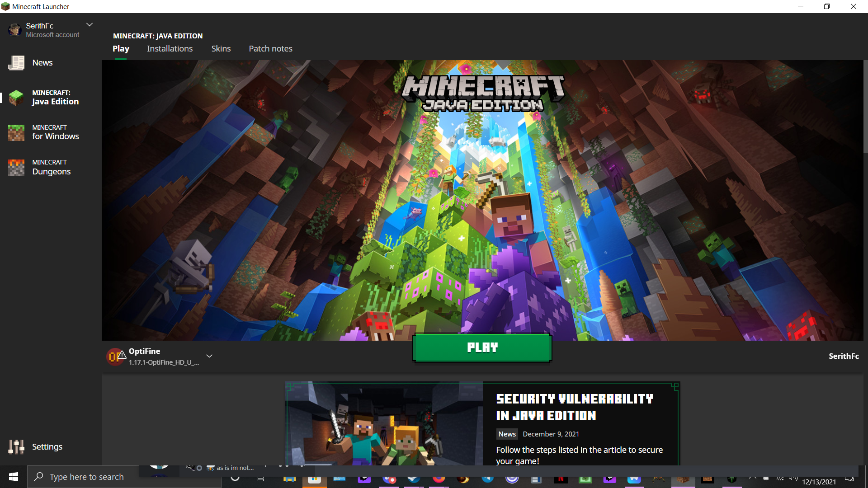868x488 pixels.
Task: Expand the SerithFc account dropdown
Action: (90, 25)
